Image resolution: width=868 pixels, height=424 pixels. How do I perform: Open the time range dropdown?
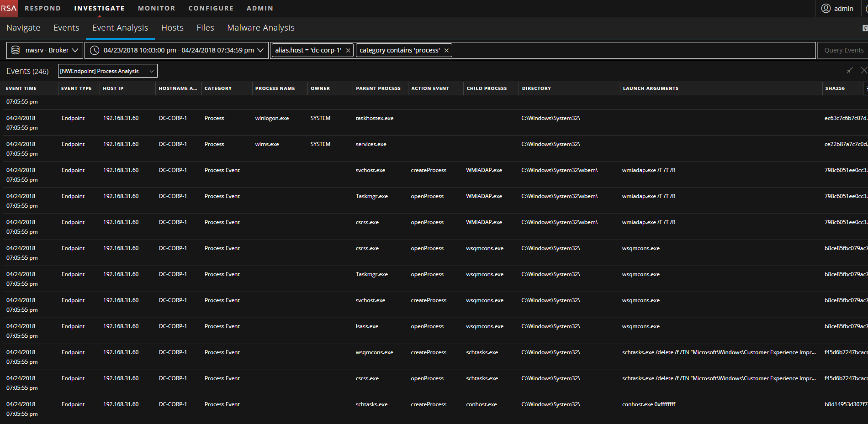pos(260,50)
